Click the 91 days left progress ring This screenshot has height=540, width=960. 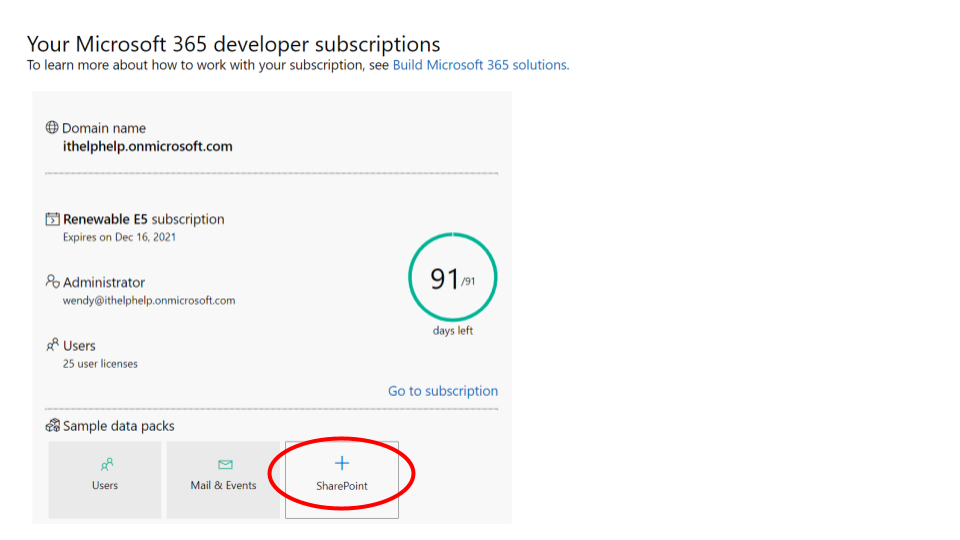(452, 277)
